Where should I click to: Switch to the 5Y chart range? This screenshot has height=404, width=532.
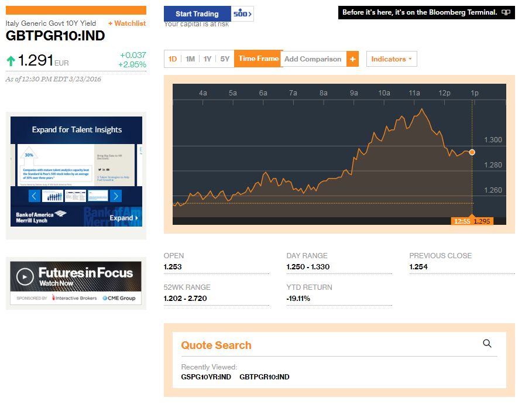(x=225, y=59)
